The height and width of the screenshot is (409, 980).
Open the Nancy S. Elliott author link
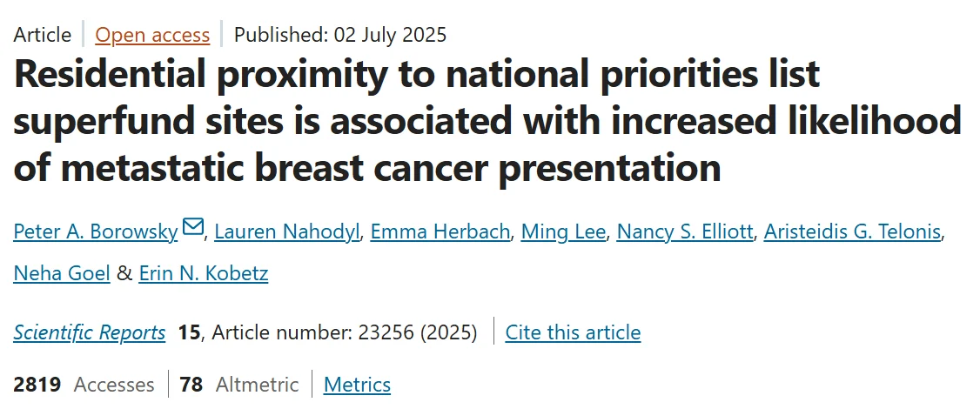click(x=684, y=231)
